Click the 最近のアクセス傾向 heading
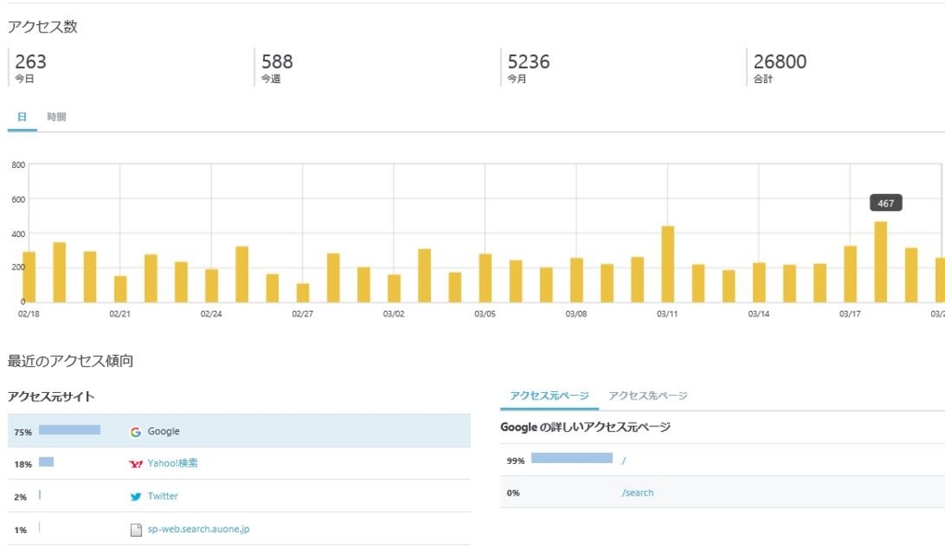This screenshot has width=945, height=560. click(x=70, y=361)
